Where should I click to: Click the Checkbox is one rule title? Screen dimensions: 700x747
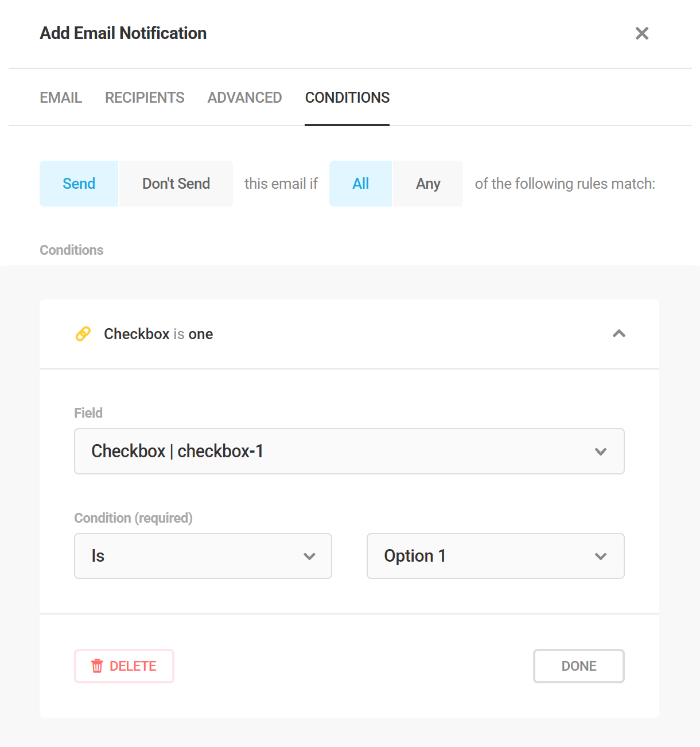pyautogui.click(x=158, y=334)
